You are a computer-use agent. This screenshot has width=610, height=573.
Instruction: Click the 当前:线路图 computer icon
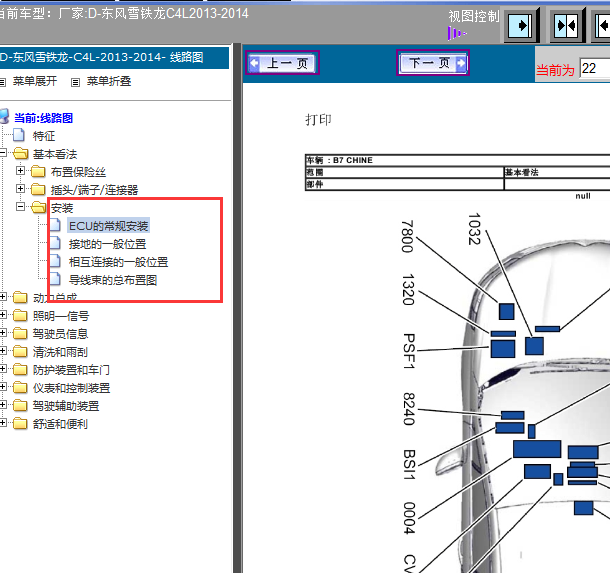(x=4, y=116)
